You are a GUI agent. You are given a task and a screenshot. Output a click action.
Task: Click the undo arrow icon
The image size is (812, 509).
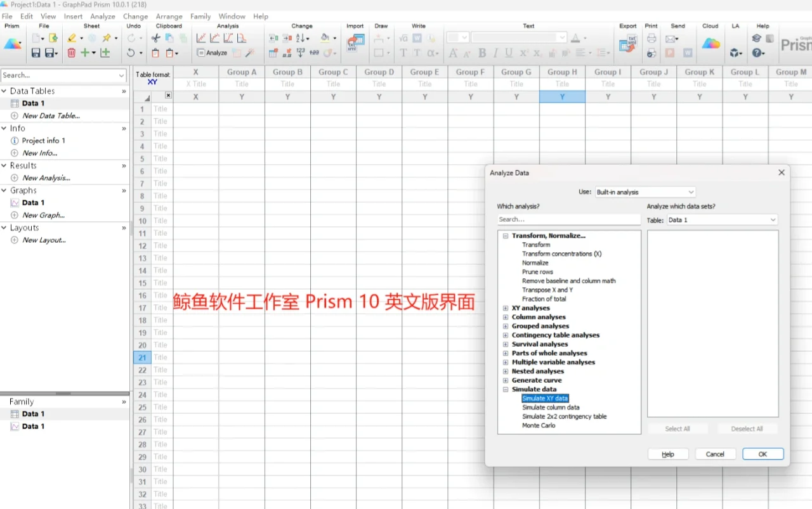pyautogui.click(x=131, y=53)
